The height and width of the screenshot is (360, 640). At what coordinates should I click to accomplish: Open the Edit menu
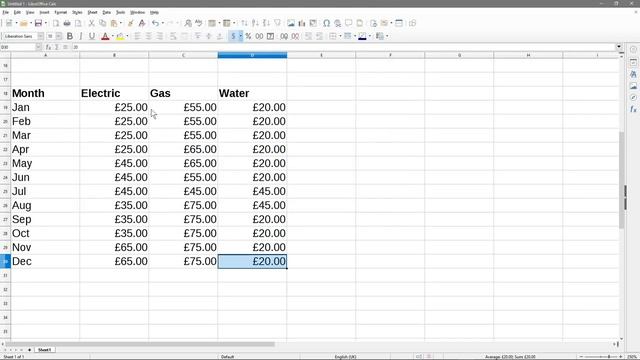pos(17,13)
